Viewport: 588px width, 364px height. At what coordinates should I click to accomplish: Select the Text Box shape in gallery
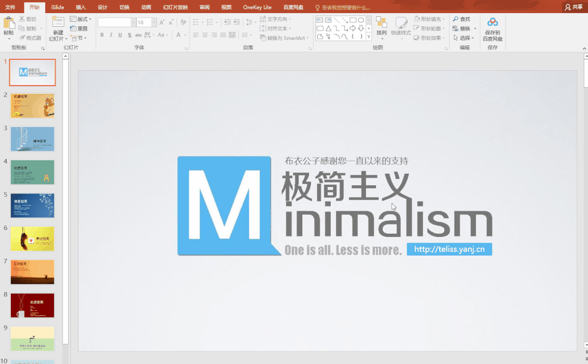tap(320, 20)
